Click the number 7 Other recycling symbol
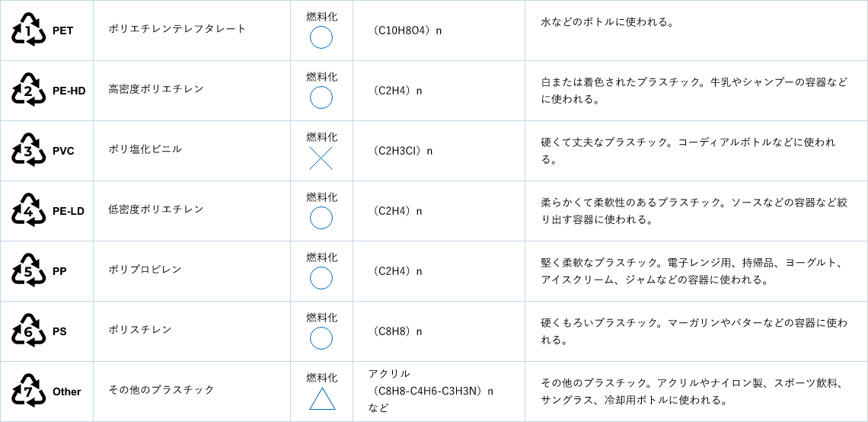The height and width of the screenshot is (422, 868). pos(28,392)
